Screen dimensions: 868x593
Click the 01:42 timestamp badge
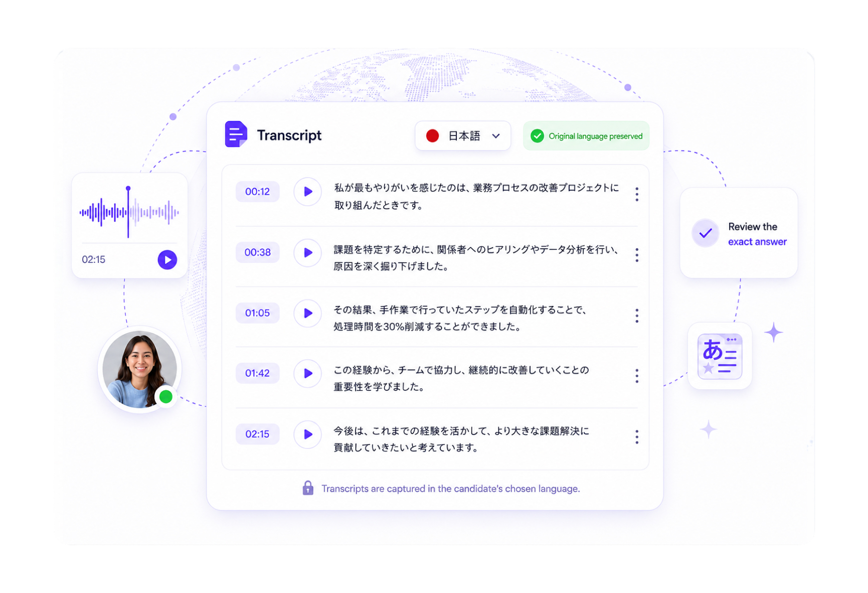[x=257, y=373]
